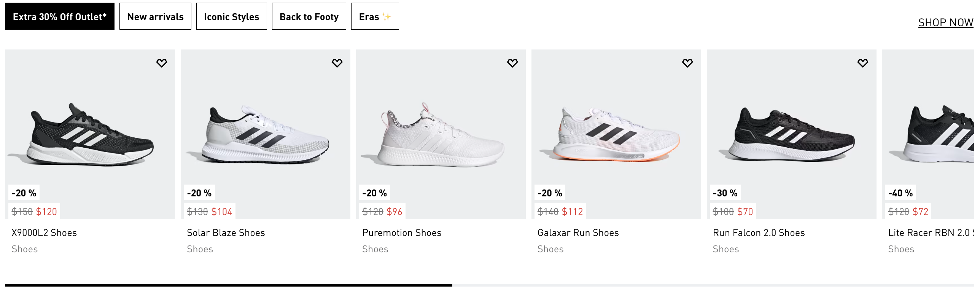The width and height of the screenshot is (980, 290).
Task: Follow the SHOP NOW link
Action: coord(945,23)
